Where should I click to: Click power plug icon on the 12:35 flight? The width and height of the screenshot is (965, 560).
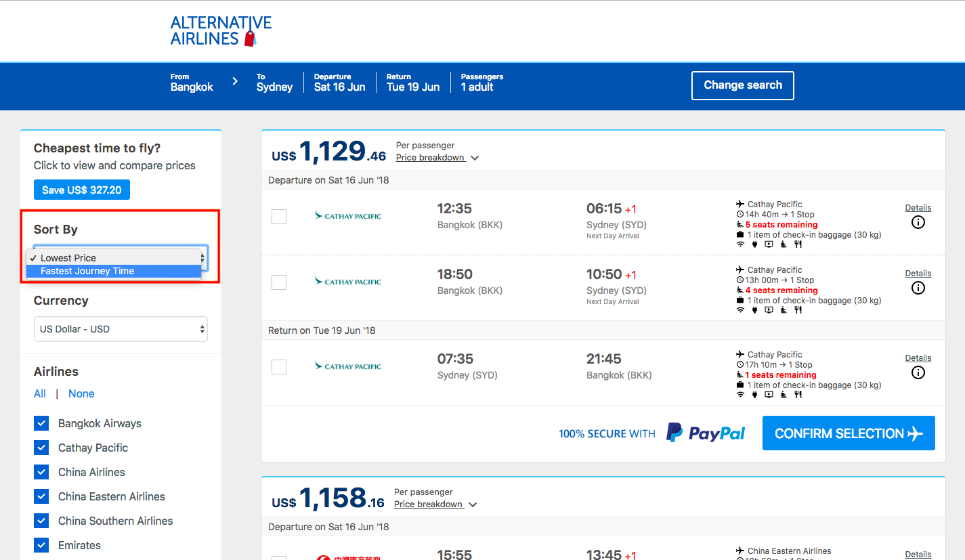754,244
